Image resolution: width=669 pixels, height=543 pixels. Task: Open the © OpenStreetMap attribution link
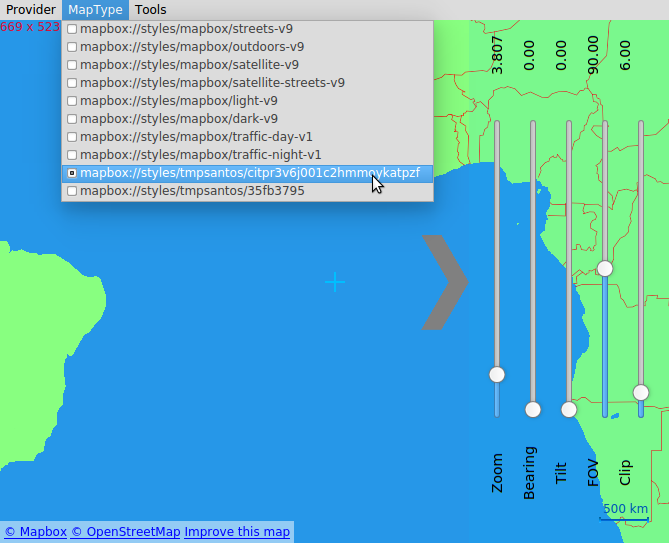pyautogui.click(x=126, y=532)
